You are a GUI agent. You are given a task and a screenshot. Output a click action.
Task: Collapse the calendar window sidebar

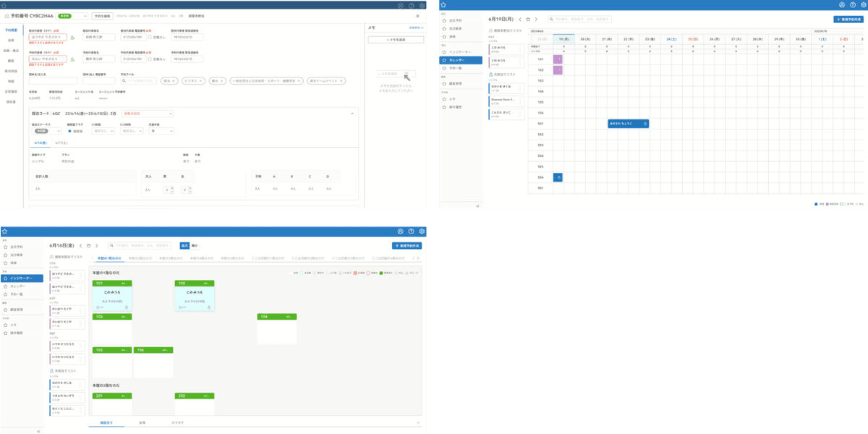(477, 205)
